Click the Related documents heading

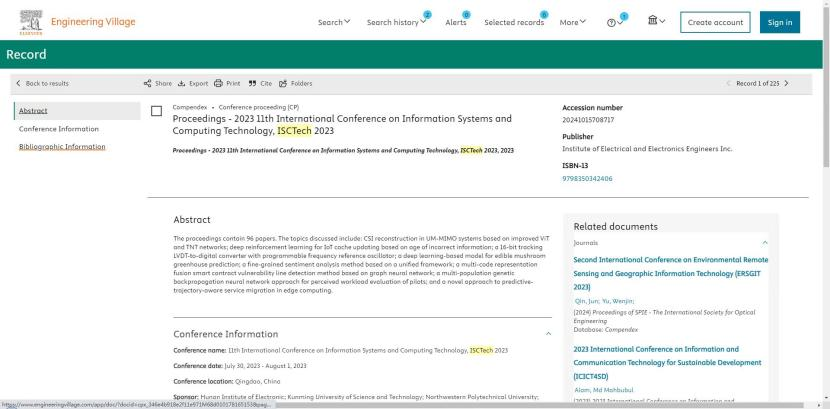tap(616, 226)
